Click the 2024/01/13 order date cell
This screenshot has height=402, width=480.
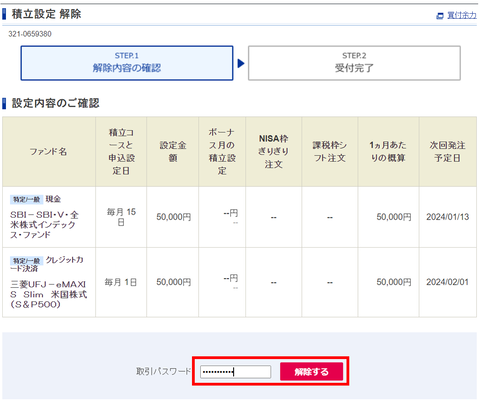click(x=448, y=217)
